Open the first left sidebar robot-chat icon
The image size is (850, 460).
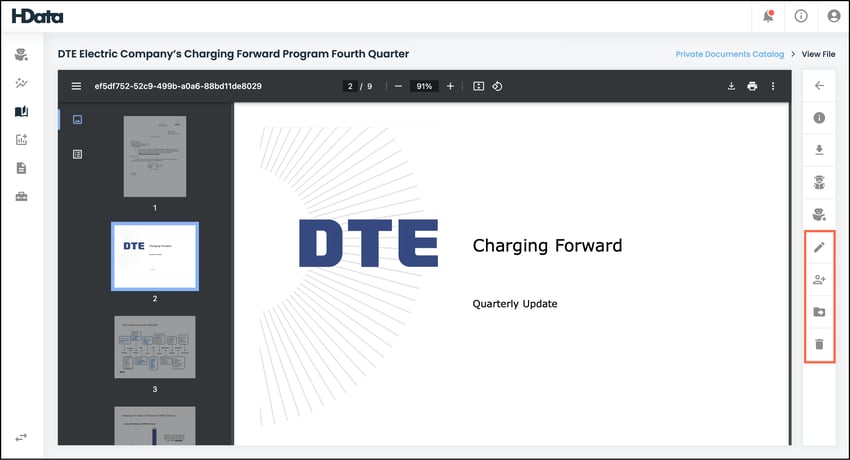[x=21, y=54]
